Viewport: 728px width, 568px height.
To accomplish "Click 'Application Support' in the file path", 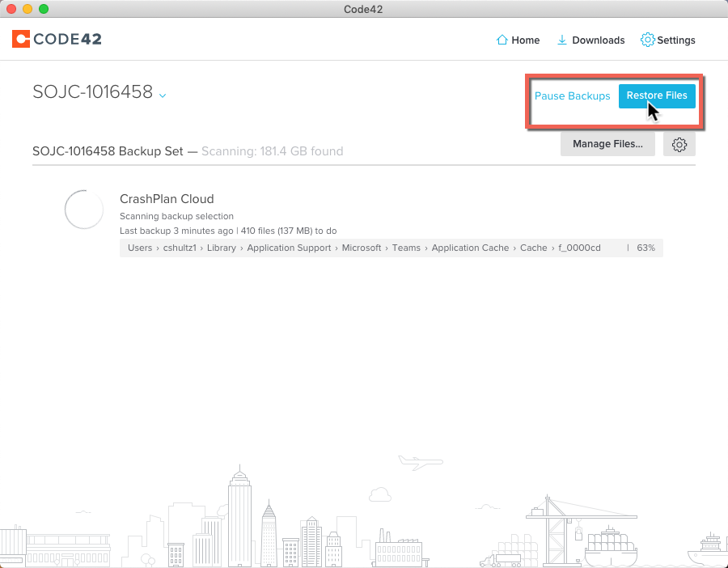I will tap(289, 248).
